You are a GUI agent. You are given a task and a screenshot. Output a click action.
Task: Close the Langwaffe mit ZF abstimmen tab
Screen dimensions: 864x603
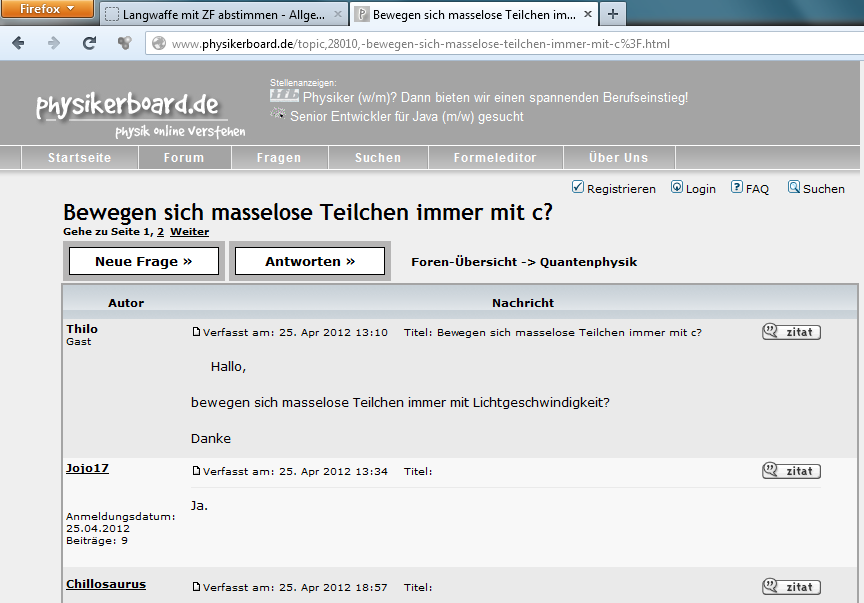[336, 15]
